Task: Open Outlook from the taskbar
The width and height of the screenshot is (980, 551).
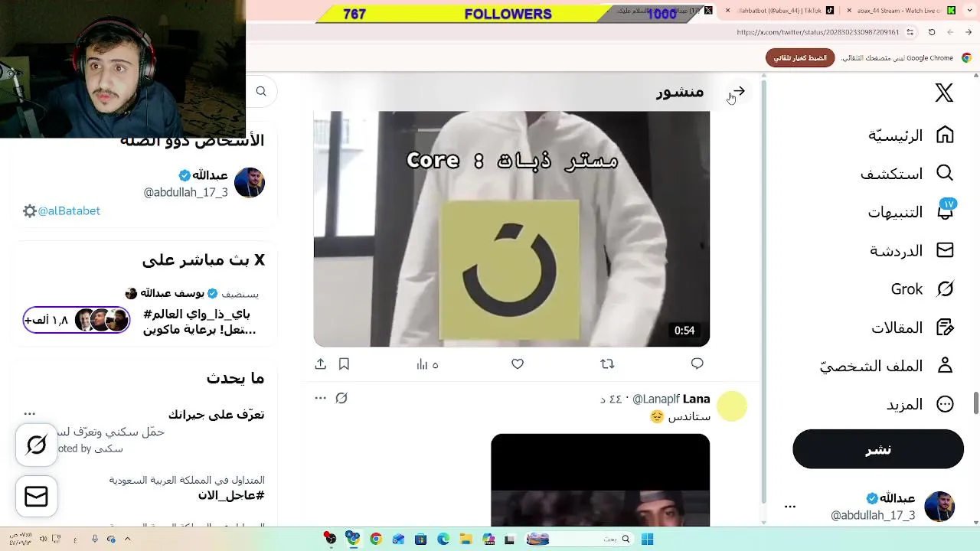Action: tap(398, 539)
